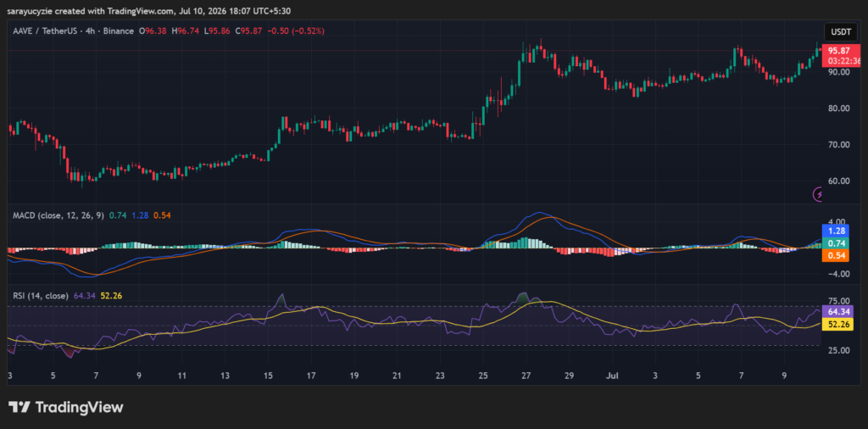Click the purple lightning bolt icon
The height and width of the screenshot is (429, 868).
pos(818,194)
